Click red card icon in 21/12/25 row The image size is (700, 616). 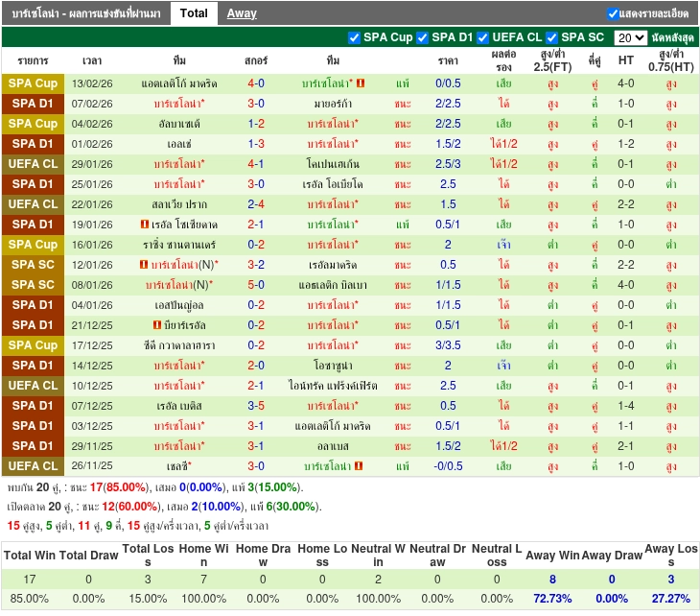[157, 324]
